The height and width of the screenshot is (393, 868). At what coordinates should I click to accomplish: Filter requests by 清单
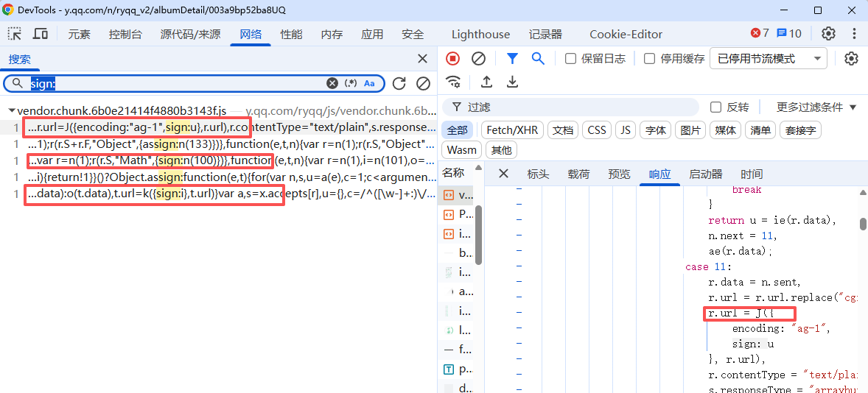tap(760, 130)
